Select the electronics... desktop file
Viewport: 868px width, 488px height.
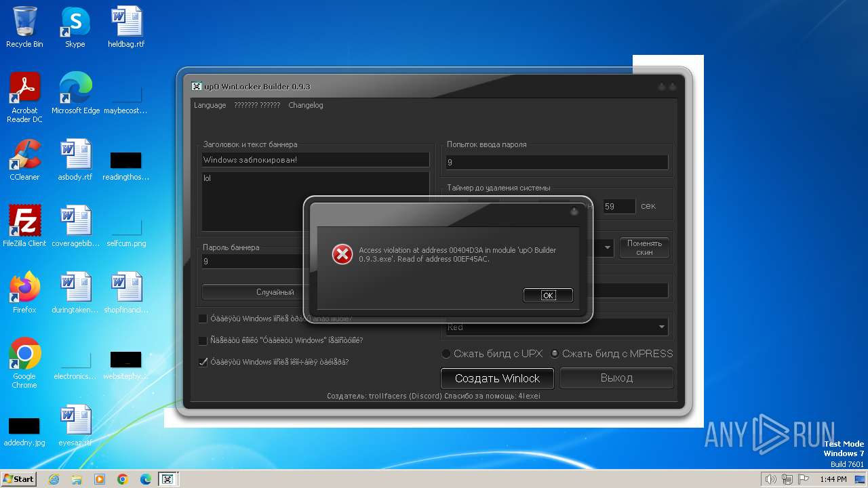coord(75,365)
